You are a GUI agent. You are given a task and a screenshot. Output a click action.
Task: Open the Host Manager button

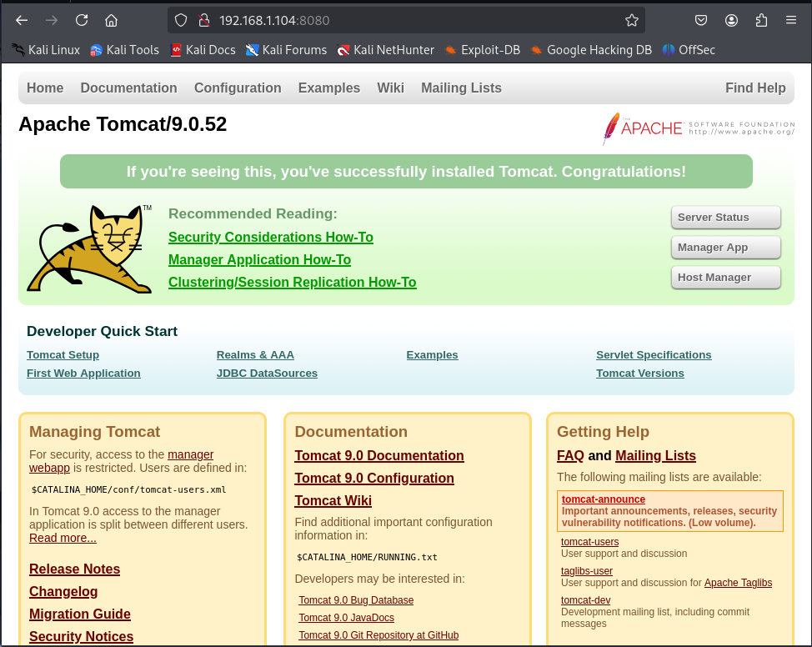tap(725, 278)
